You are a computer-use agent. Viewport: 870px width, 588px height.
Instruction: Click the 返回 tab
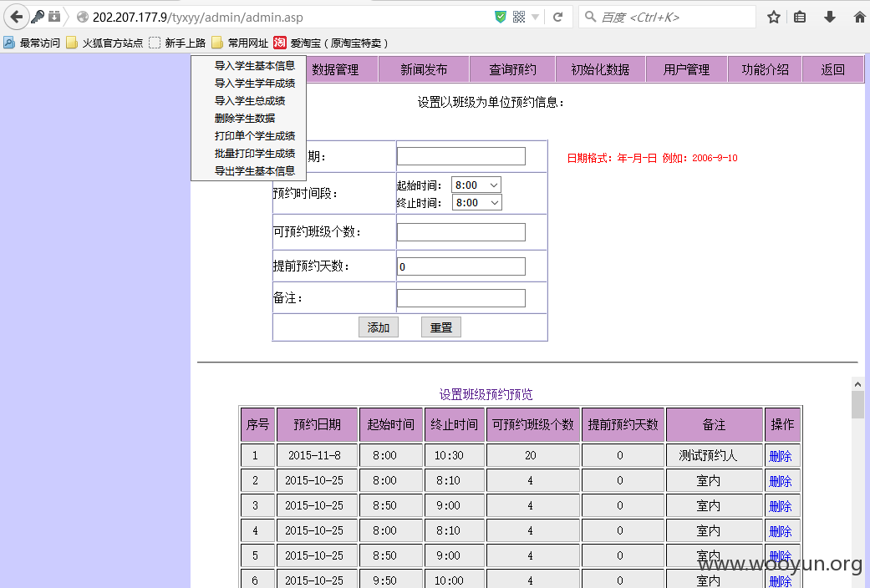(x=833, y=69)
